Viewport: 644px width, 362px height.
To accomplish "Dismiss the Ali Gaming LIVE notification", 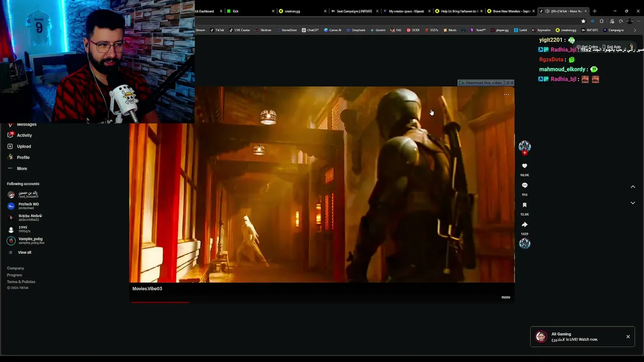I will (628, 336).
